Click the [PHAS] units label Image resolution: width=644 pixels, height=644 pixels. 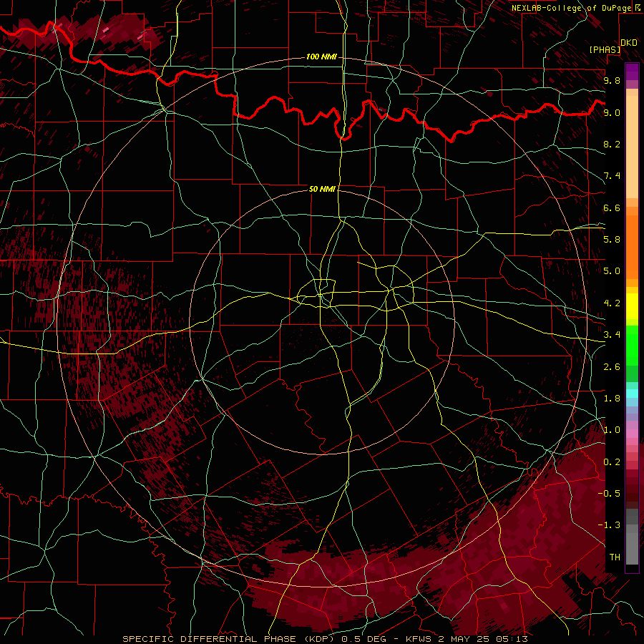605,49
